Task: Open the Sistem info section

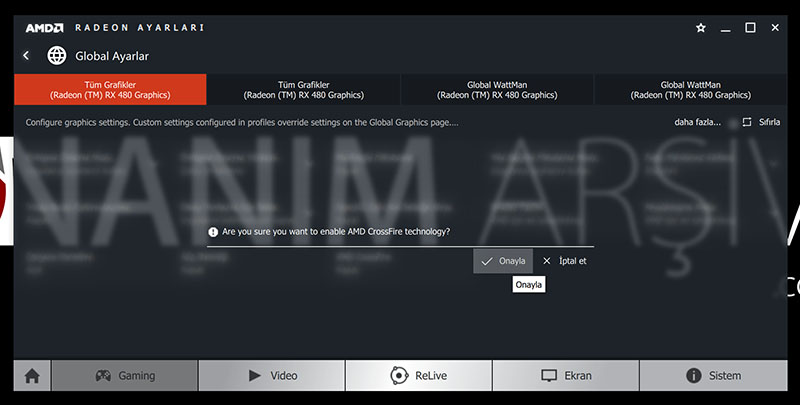Action: click(x=714, y=376)
